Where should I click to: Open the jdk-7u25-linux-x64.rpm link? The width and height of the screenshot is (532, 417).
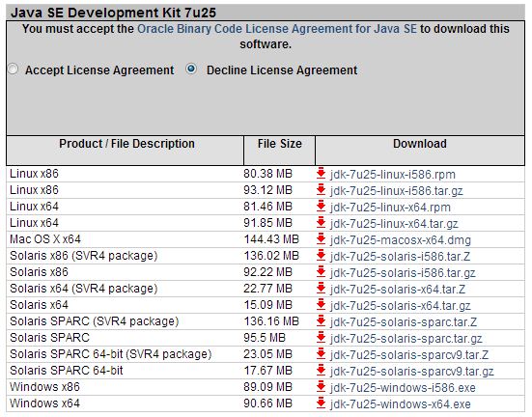coord(390,208)
